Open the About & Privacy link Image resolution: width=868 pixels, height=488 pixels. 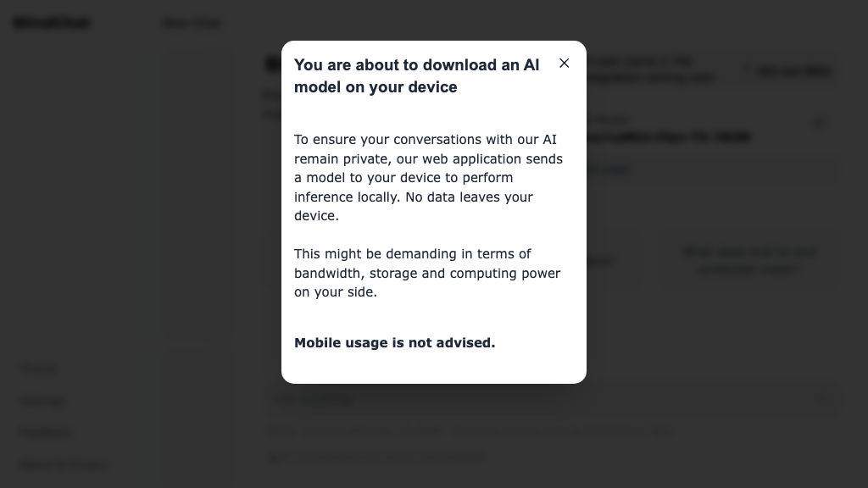64,464
